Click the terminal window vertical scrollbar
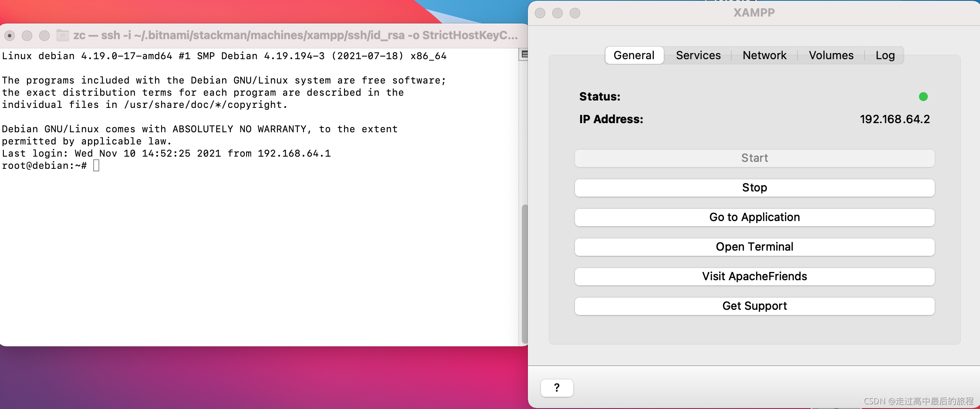 (x=524, y=274)
